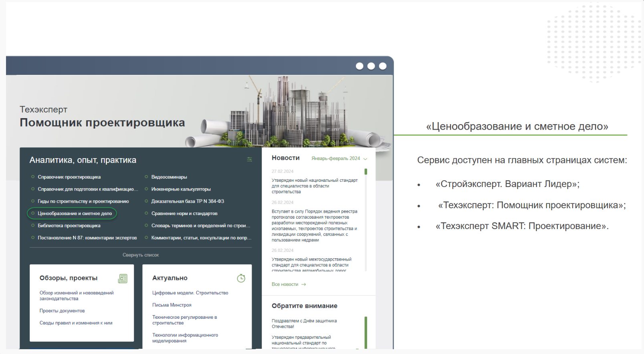
Task: Open Технологии информационного моделирования
Action: [x=185, y=338]
